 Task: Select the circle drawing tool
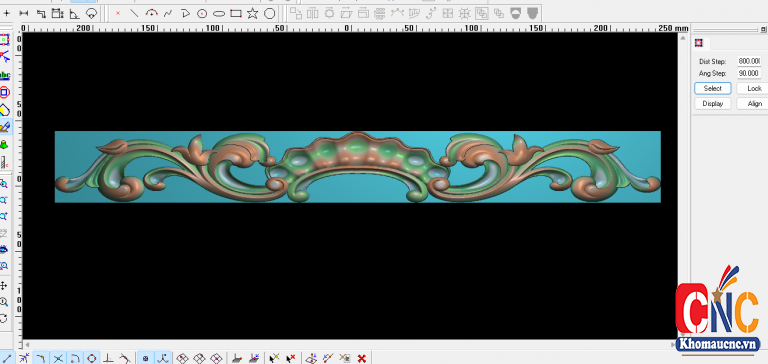(x=202, y=14)
